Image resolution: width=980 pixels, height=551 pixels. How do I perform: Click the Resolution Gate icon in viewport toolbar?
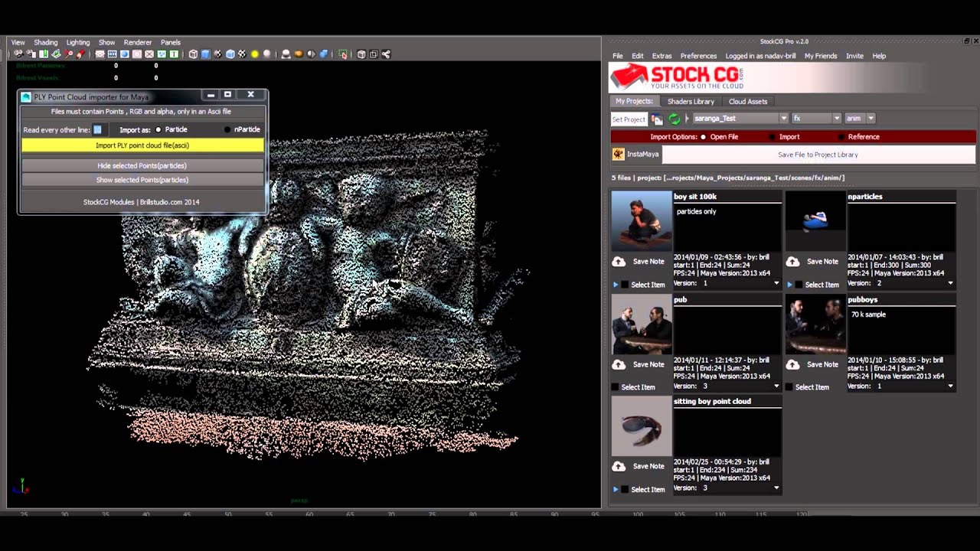[124, 54]
